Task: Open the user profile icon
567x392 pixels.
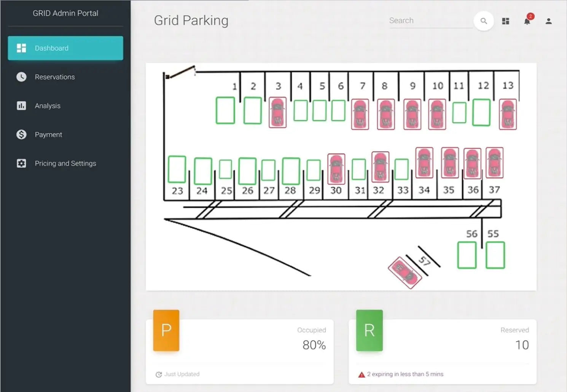Action: point(548,21)
